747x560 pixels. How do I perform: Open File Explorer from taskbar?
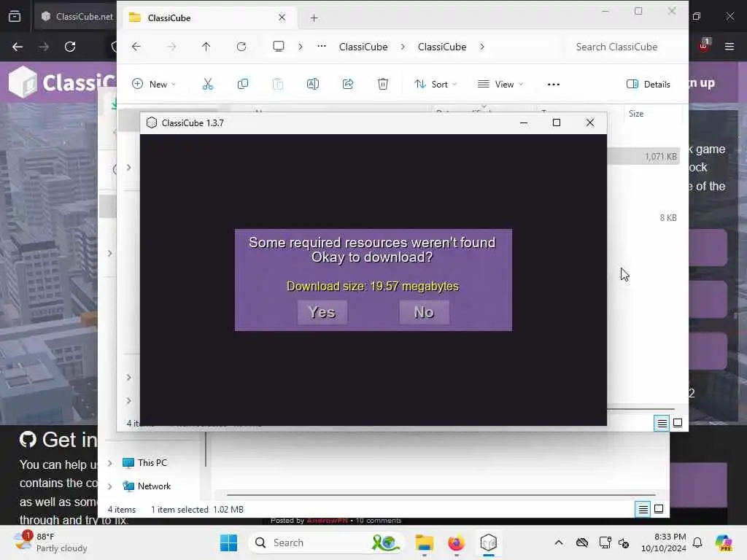(x=424, y=542)
